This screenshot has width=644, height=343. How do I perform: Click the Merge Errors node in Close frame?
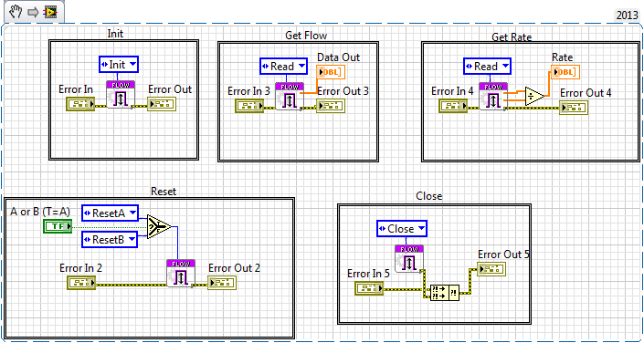coord(444,293)
